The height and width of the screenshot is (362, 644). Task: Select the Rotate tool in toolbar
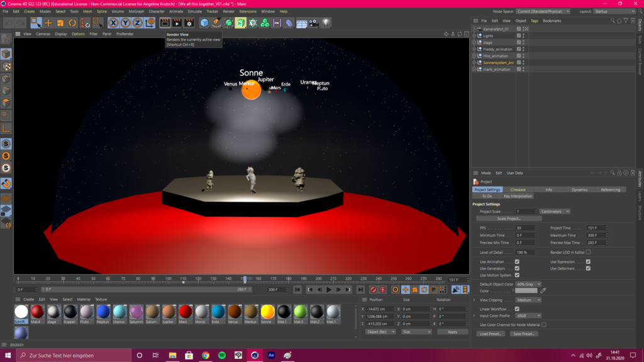[x=72, y=23]
